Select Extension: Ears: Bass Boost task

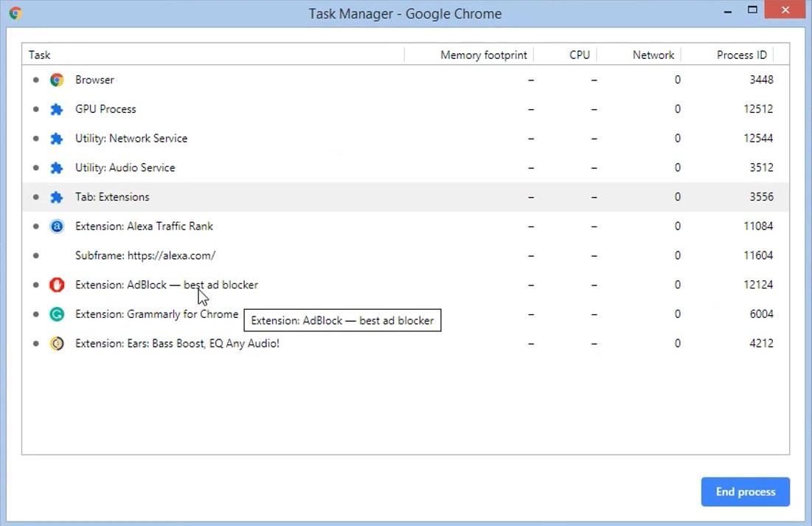(406, 344)
